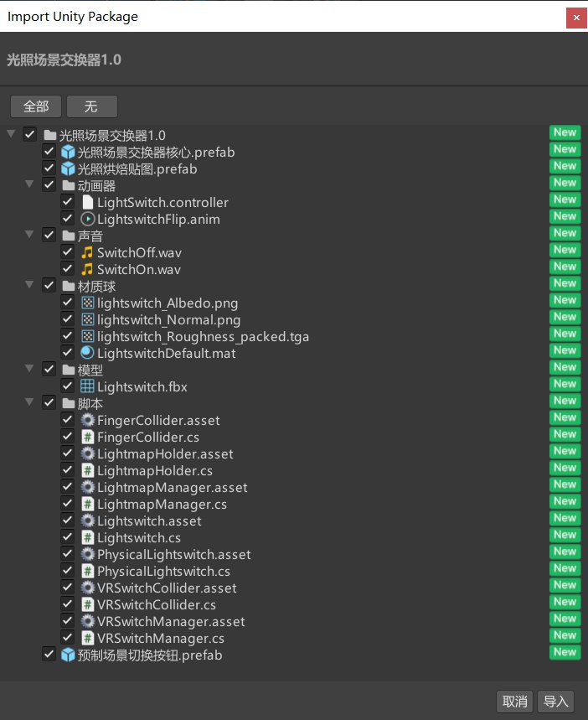Click the folder icon of 声音
This screenshot has height=720, width=588.
(x=69, y=236)
